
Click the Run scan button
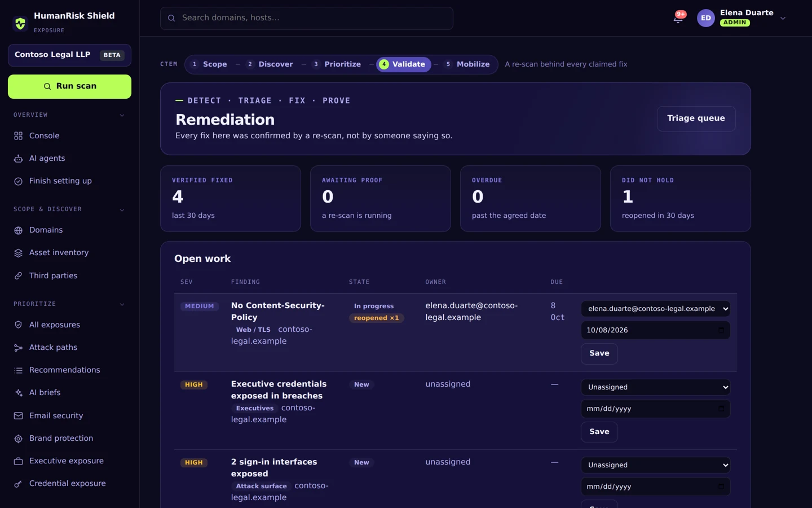click(x=69, y=86)
